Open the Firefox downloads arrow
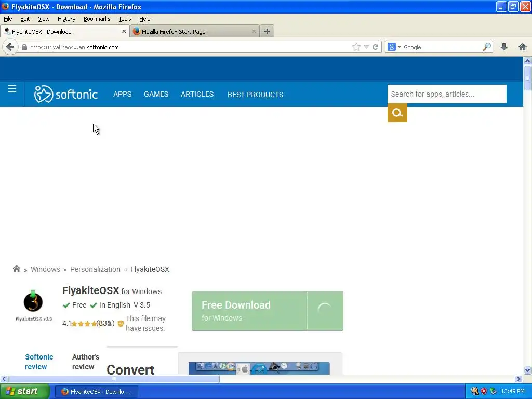Viewport: 532px width, 399px height. pyautogui.click(x=504, y=47)
